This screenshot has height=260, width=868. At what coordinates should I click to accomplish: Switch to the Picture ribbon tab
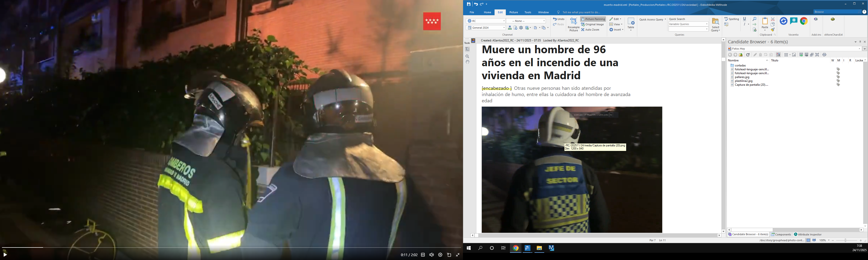pos(514,12)
